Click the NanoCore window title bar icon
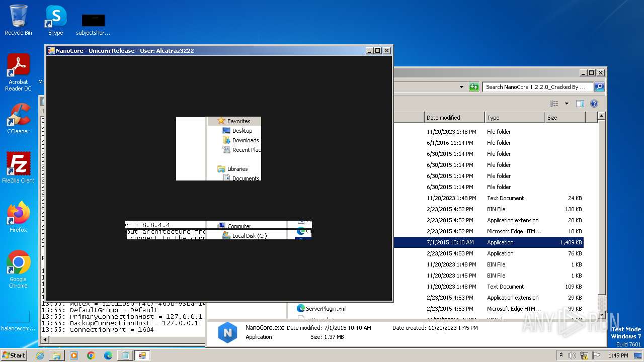This screenshot has width=644, height=362. [x=51, y=51]
